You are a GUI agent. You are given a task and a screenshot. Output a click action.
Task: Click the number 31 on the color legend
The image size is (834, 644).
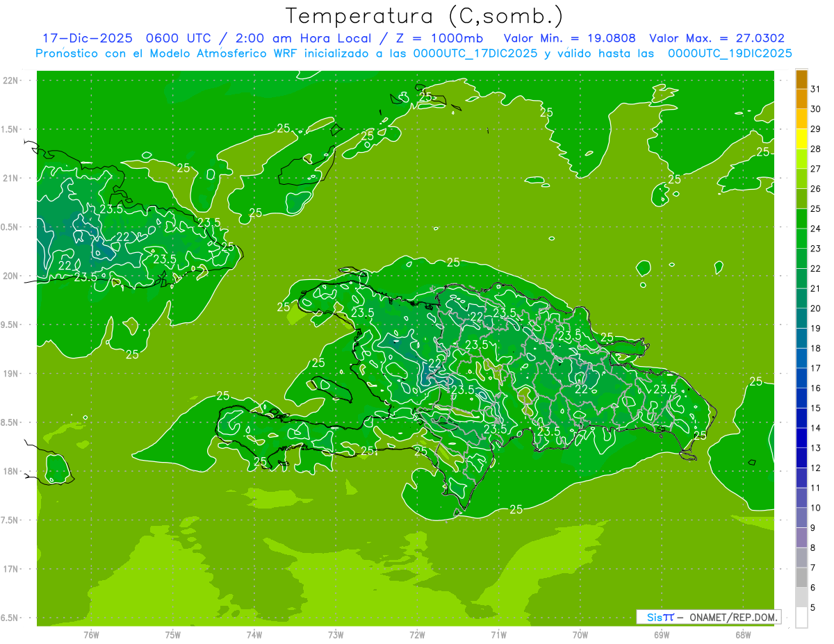click(816, 89)
